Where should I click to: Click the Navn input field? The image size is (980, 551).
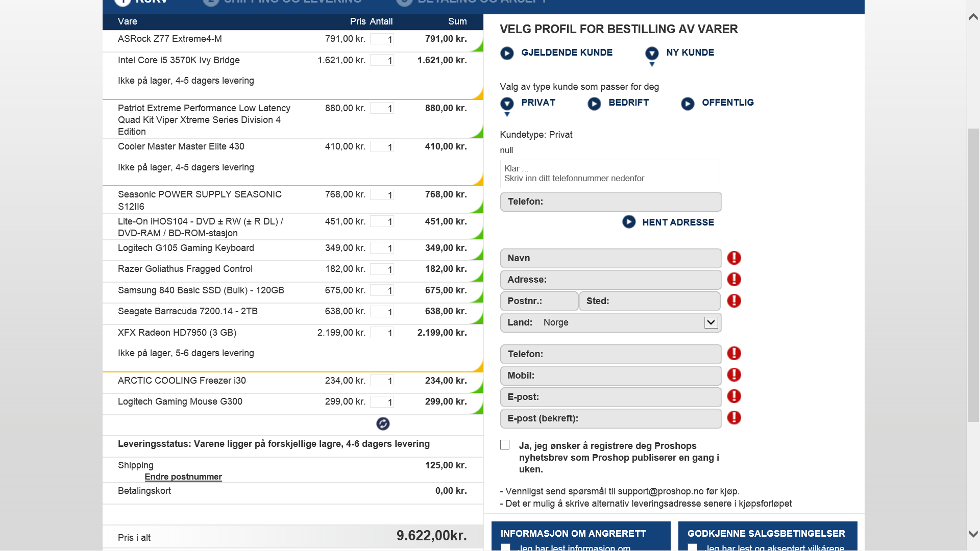pos(611,258)
